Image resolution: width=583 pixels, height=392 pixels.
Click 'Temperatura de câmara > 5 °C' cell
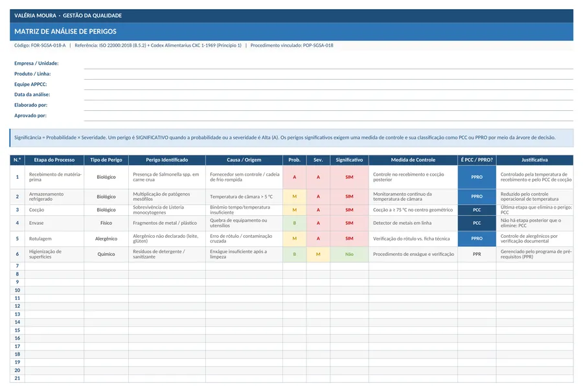pos(244,196)
